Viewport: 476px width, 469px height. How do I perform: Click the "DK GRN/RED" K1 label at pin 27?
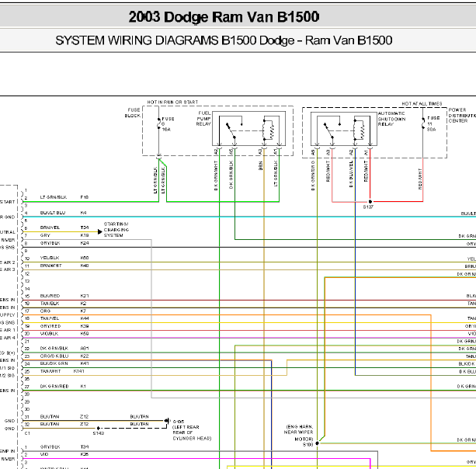(x=54, y=387)
